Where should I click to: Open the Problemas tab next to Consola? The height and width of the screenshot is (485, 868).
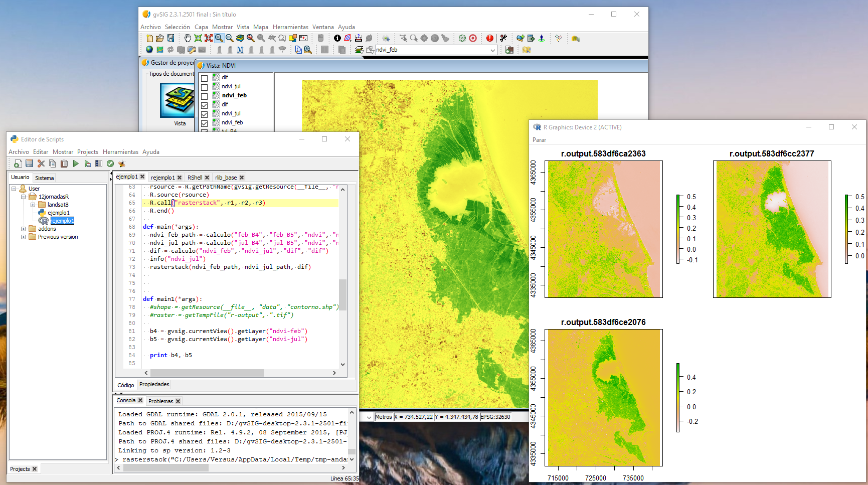pos(161,401)
